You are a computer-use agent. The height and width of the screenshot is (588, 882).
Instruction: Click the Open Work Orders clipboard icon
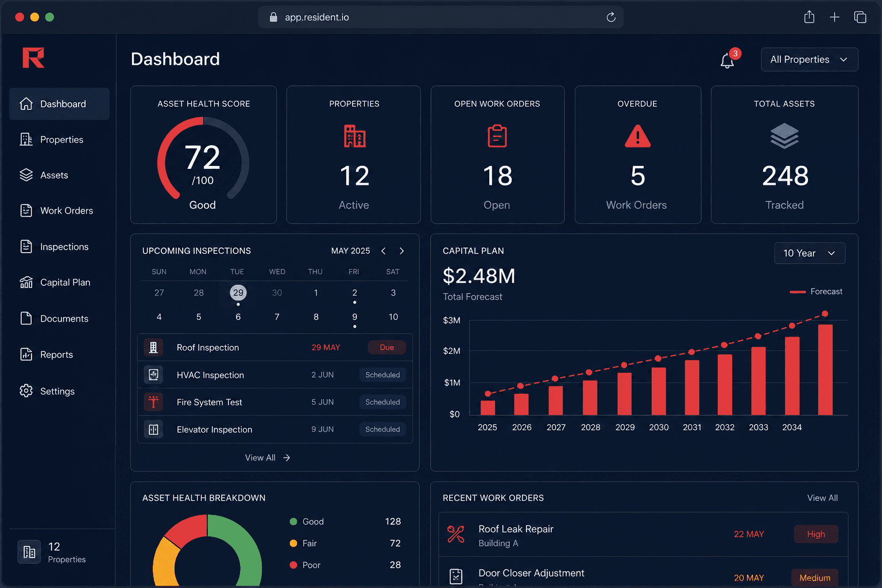[497, 136]
